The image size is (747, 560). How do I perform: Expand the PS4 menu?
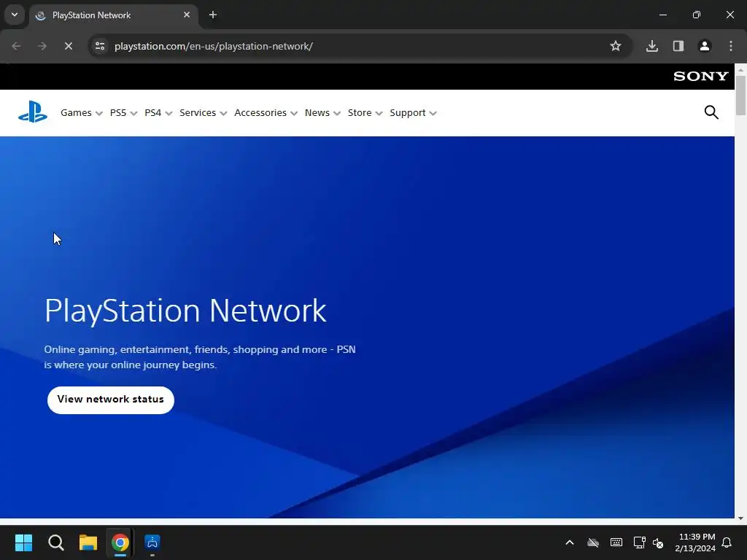[x=158, y=113]
